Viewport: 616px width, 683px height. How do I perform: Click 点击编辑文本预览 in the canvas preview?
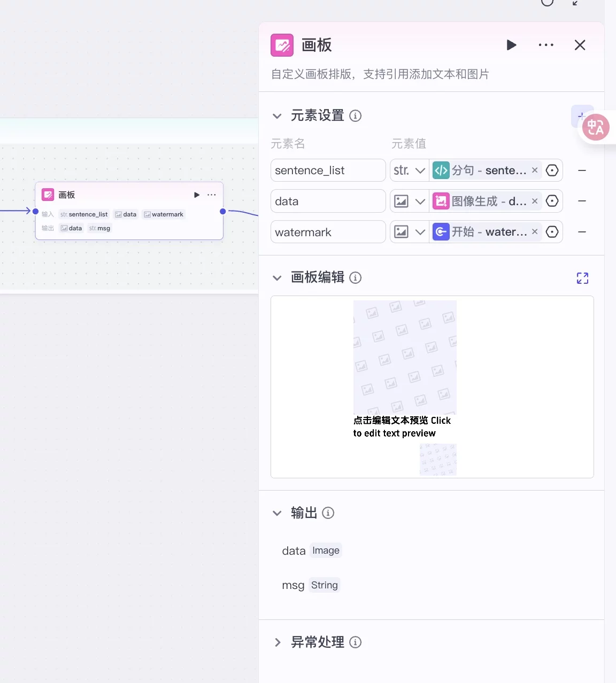point(402,426)
